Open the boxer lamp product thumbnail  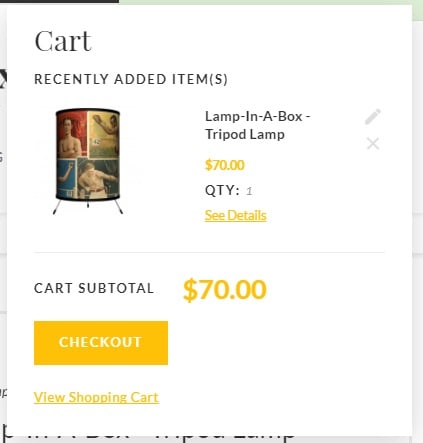pos(88,161)
